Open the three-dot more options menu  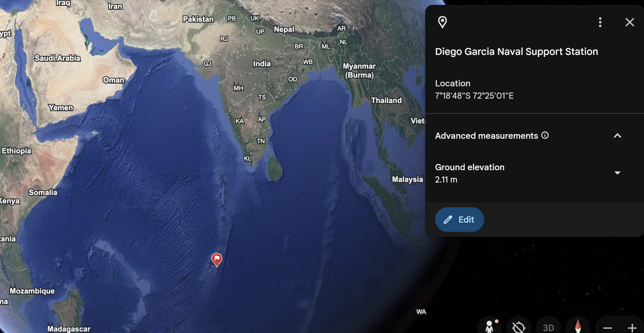click(600, 22)
